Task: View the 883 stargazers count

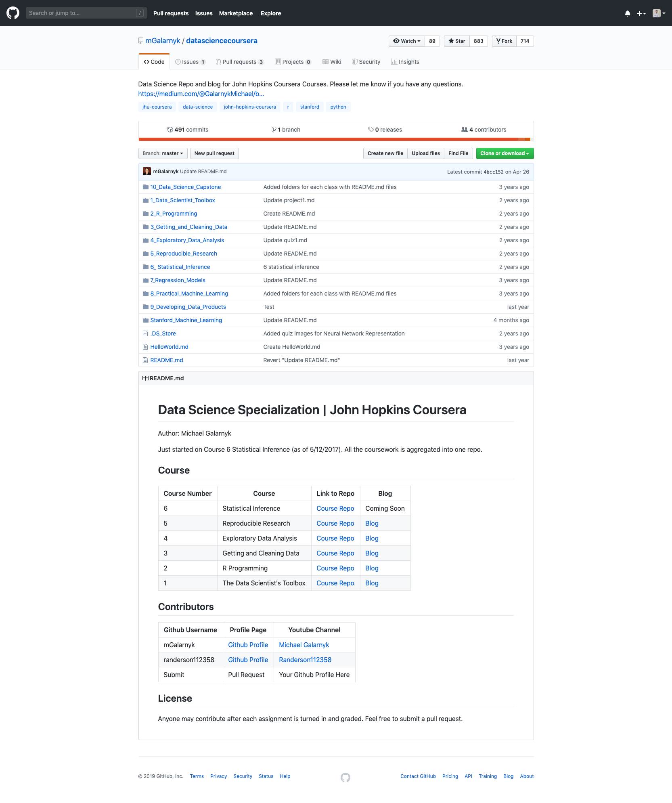Action: click(x=479, y=41)
